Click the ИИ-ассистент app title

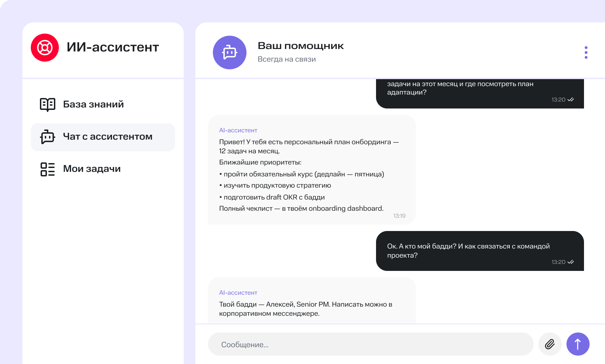pos(113,48)
